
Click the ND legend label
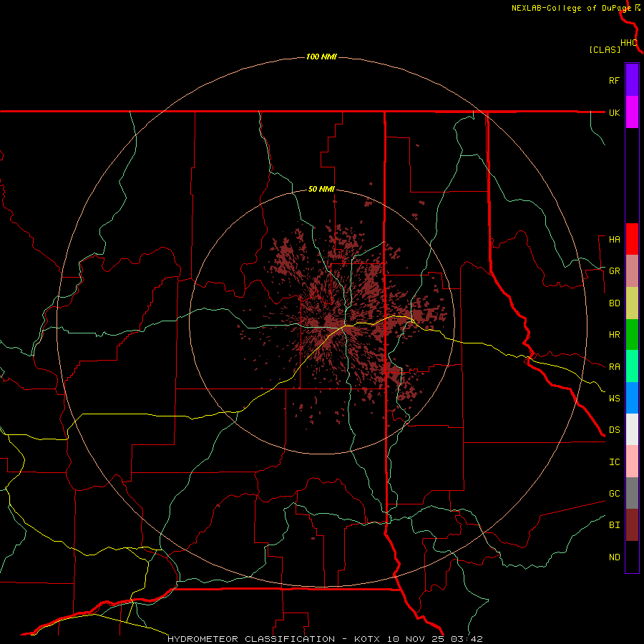(x=614, y=557)
